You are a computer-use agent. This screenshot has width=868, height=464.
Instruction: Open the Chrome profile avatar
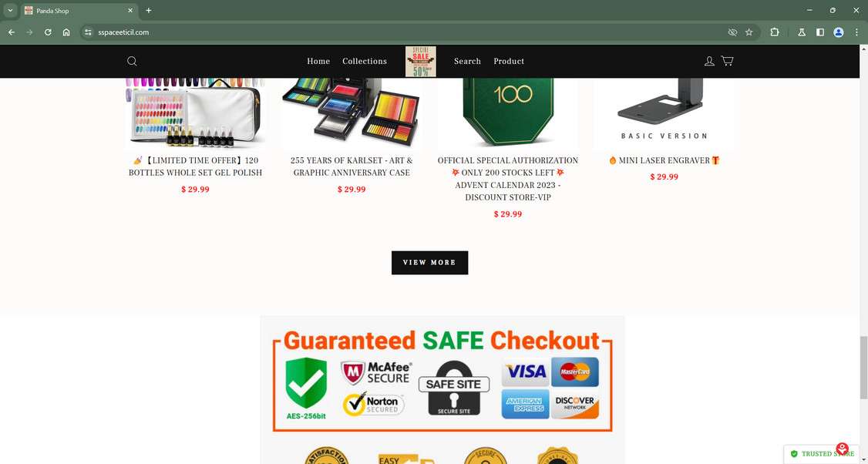tap(839, 32)
